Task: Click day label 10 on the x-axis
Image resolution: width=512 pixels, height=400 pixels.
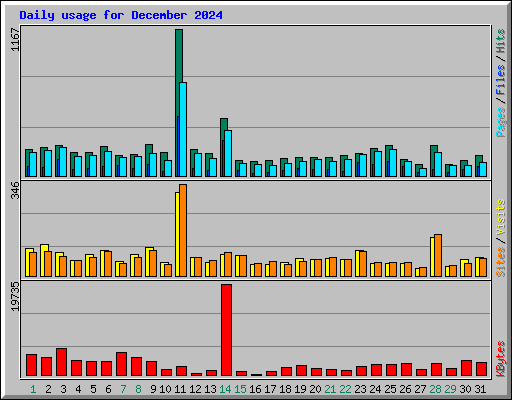Action: (x=165, y=389)
